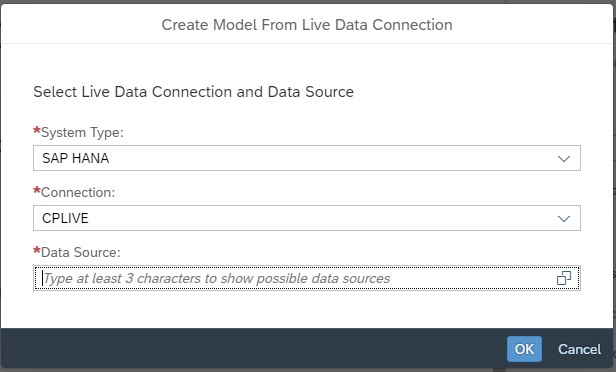616x372 pixels.
Task: Expand the System Type dropdown arrow
Action: pyautogui.click(x=564, y=158)
